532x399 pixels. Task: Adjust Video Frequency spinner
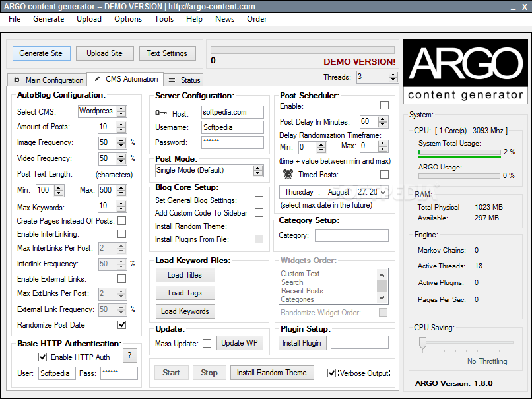[x=121, y=158]
